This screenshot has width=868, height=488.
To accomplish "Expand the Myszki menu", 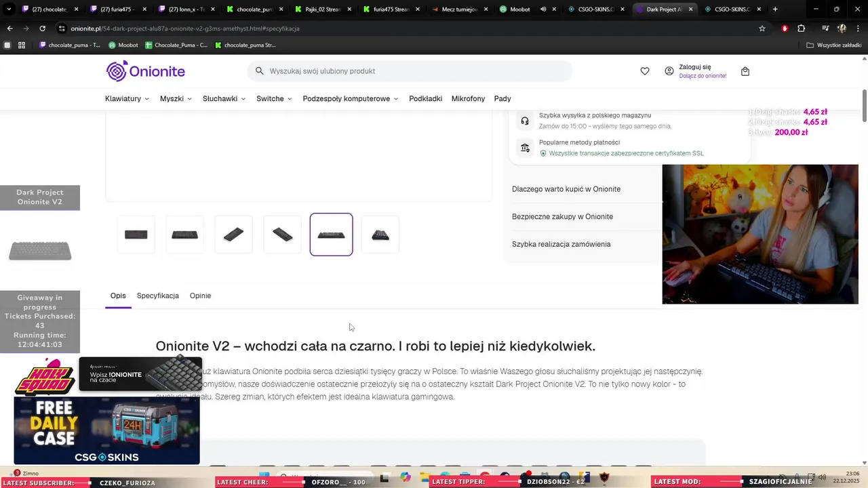I will 176,99.
